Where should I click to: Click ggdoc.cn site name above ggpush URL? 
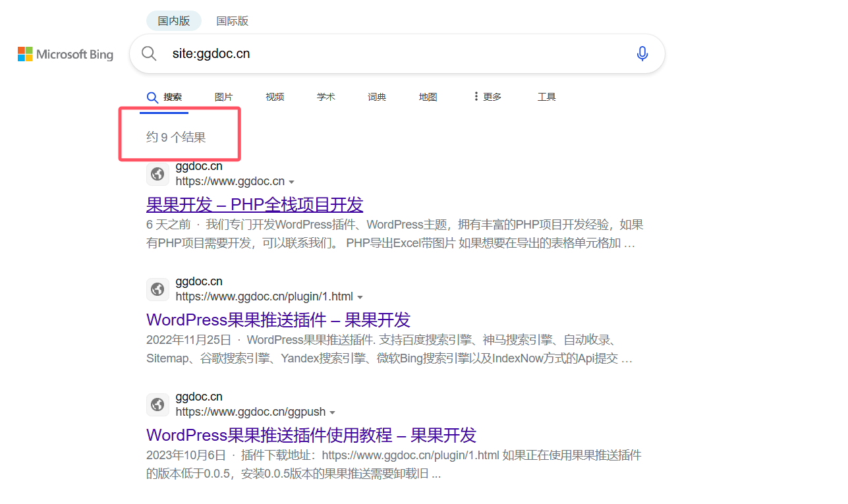click(199, 397)
